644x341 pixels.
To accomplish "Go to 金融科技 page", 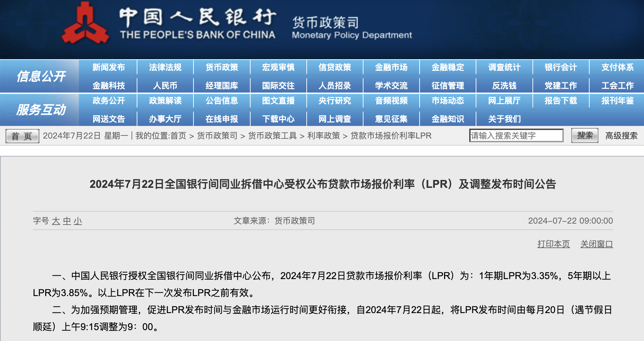I will pyautogui.click(x=109, y=85).
